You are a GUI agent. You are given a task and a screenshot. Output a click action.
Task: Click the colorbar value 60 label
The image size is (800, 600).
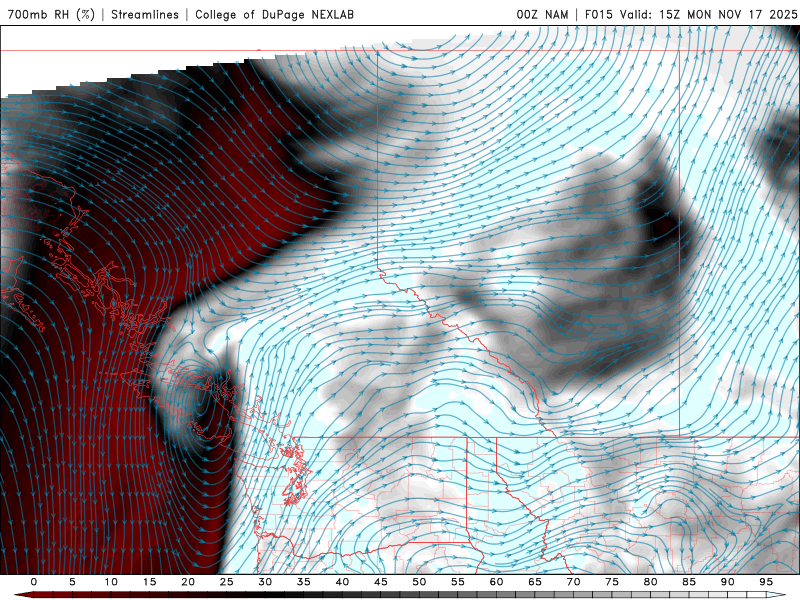tap(496, 582)
